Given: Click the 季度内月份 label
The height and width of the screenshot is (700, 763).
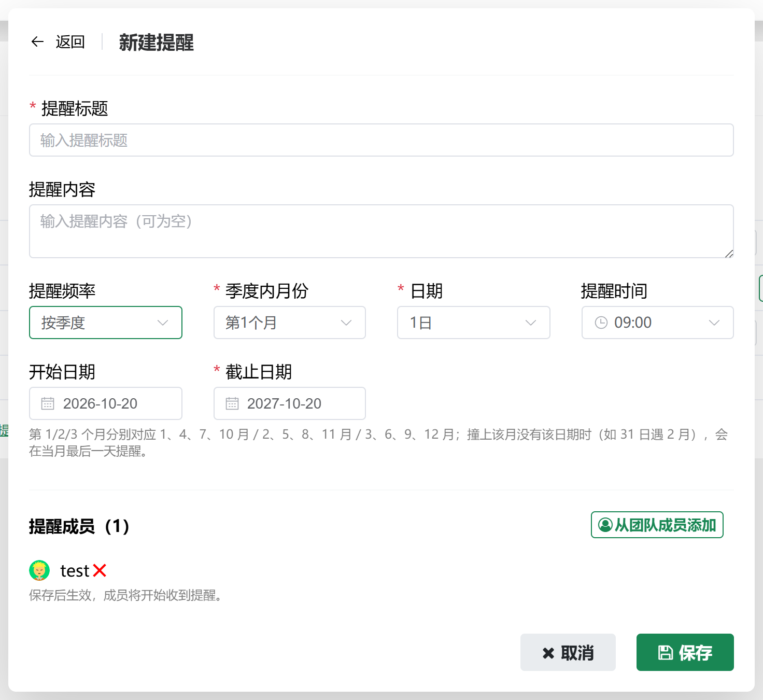Looking at the screenshot, I should 266,291.
